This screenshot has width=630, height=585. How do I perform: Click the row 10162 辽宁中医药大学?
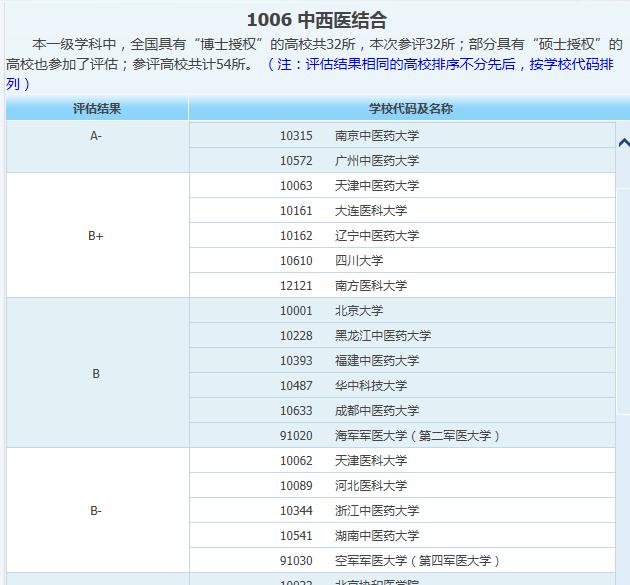pos(402,235)
